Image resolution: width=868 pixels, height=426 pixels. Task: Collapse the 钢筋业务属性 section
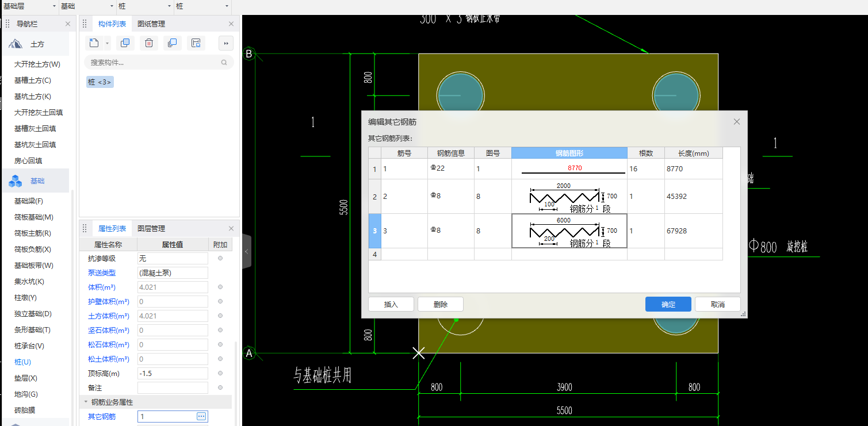point(86,402)
